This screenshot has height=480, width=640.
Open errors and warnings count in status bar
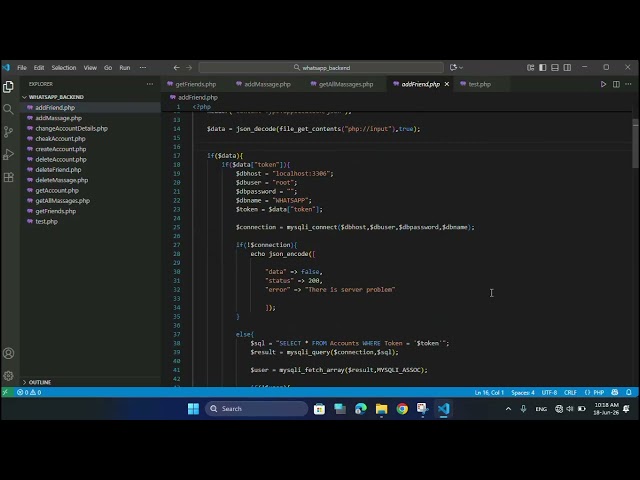29,392
